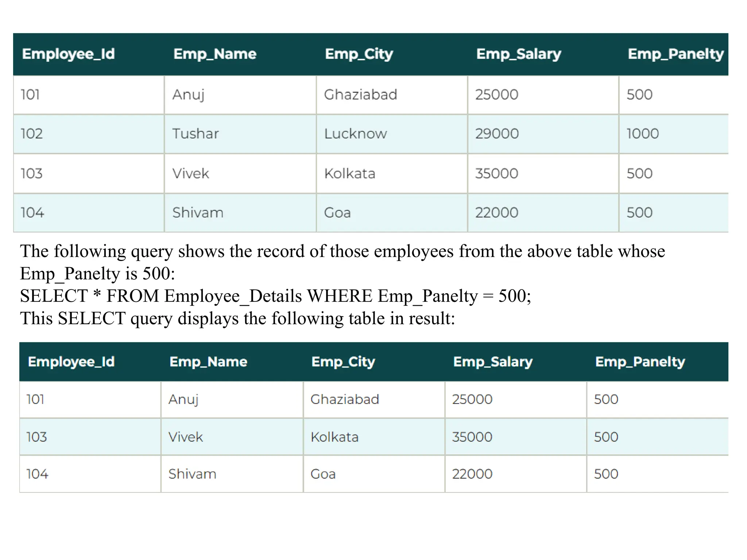The width and height of the screenshot is (747, 560).
Task: Click 22000 in the result table
Action: click(472, 474)
